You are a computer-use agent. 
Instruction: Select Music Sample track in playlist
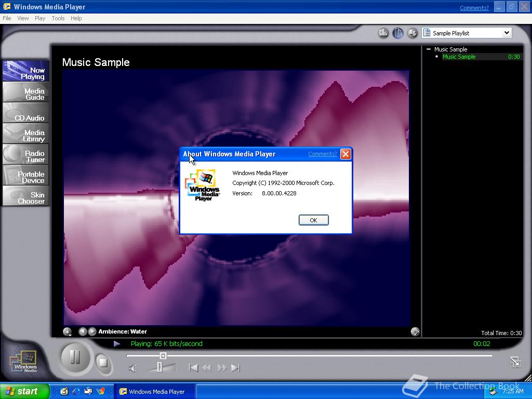click(x=459, y=57)
